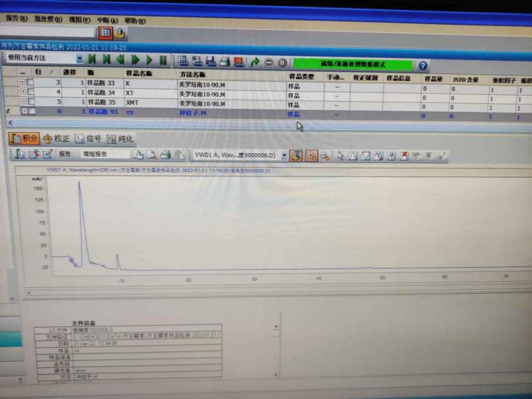Click the report preview page icon
This screenshot has width=532, height=399.
point(138,155)
